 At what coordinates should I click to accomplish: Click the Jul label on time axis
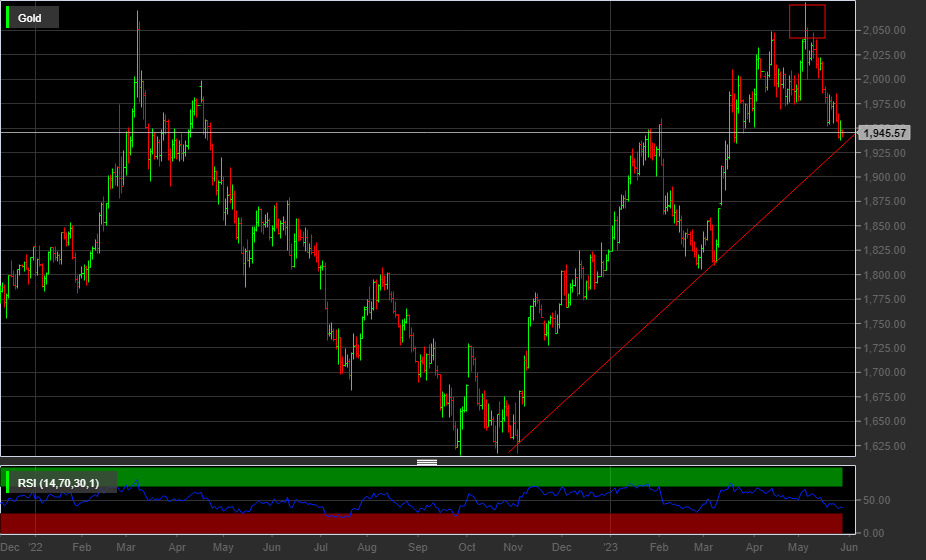pyautogui.click(x=321, y=548)
